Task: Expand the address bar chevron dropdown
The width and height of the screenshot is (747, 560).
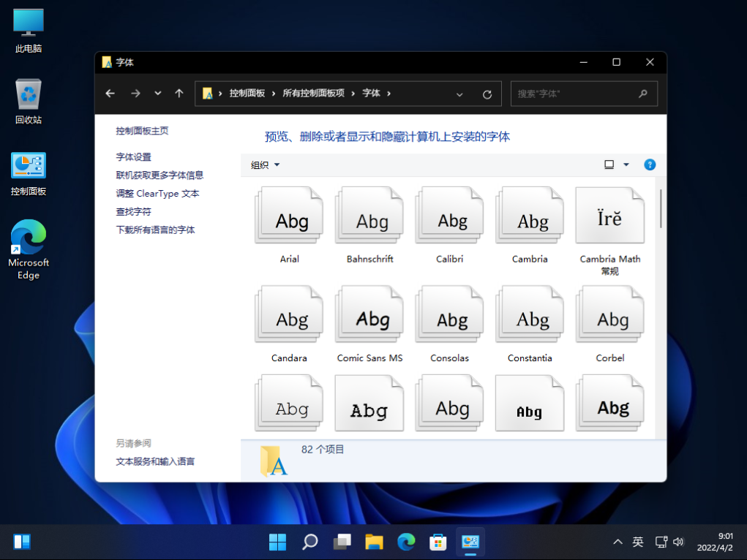Action: (x=459, y=94)
